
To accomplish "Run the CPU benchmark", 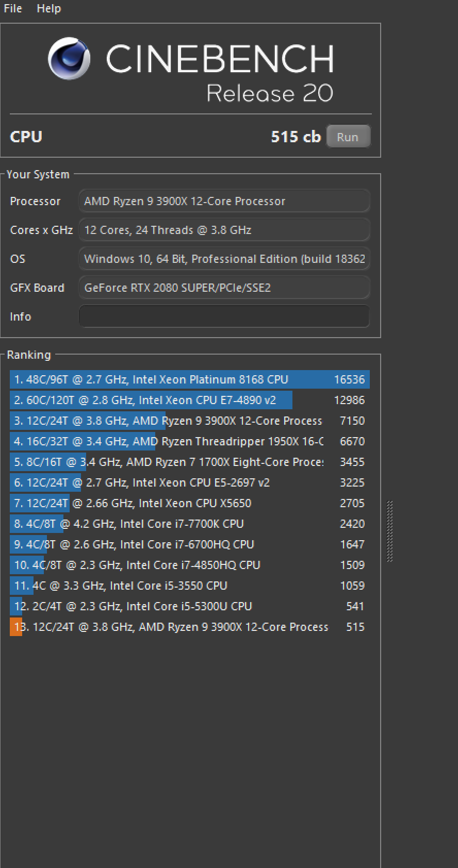I will pos(348,137).
